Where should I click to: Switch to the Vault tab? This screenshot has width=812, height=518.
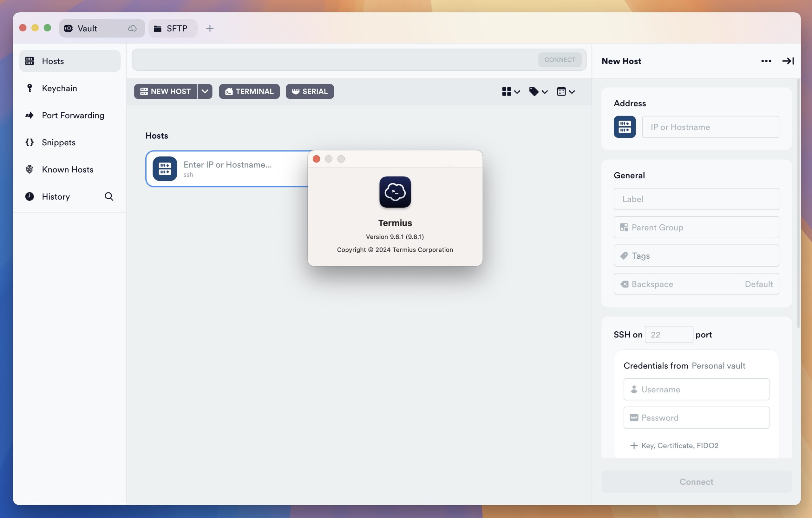tap(101, 28)
